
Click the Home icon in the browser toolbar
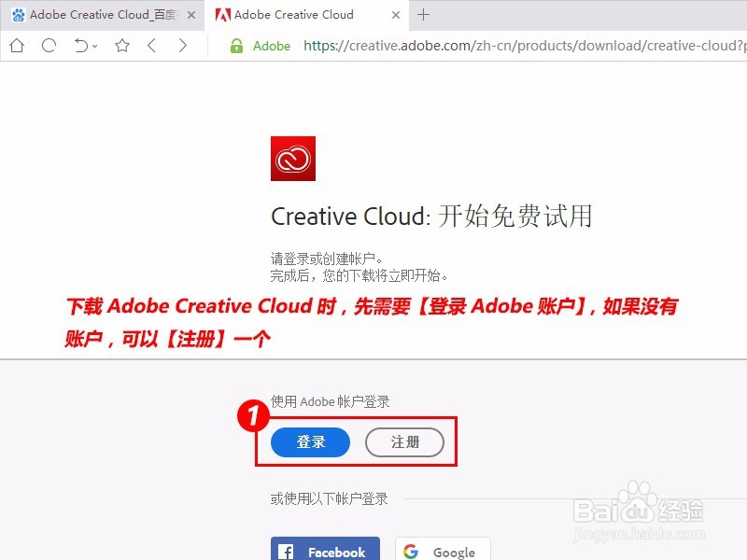16,45
